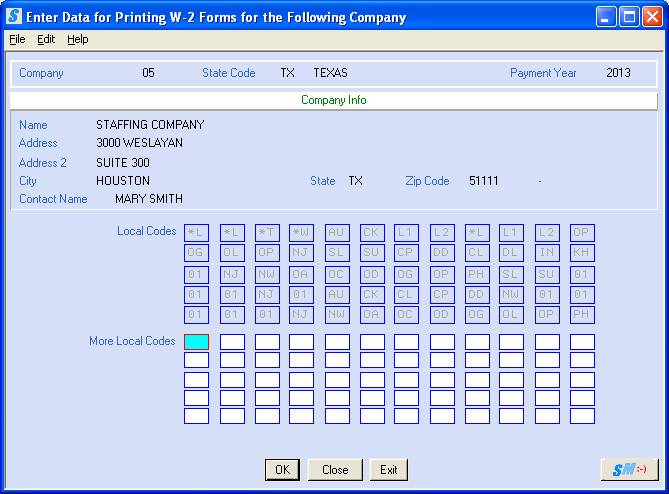Click the KH local code box
Screen dimensions: 669x494
click(582, 252)
